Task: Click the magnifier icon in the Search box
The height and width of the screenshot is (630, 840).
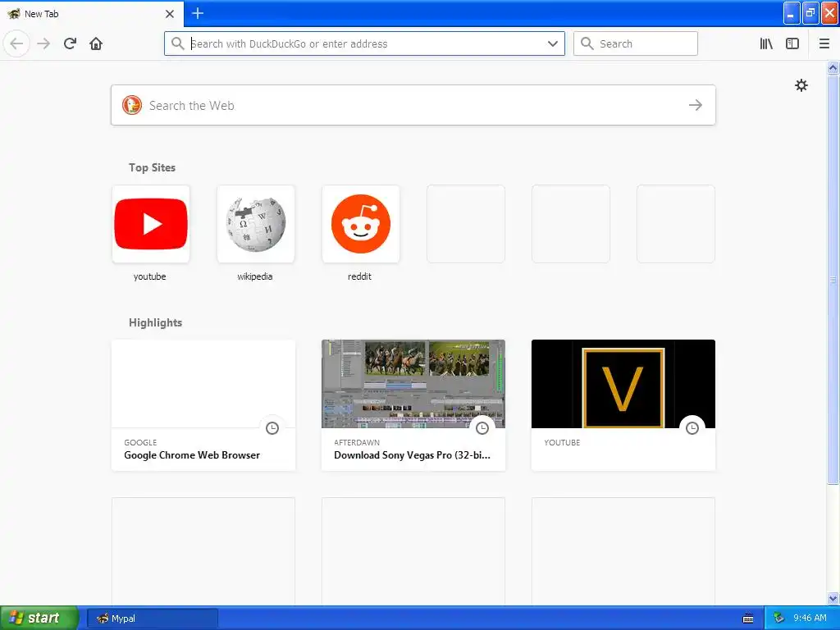Action: click(x=587, y=43)
